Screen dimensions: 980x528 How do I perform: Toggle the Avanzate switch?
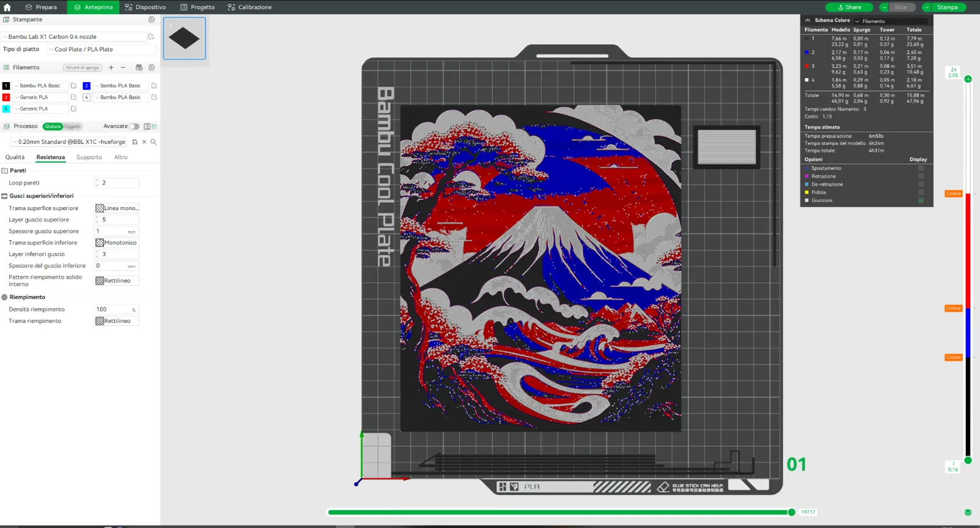coord(134,126)
